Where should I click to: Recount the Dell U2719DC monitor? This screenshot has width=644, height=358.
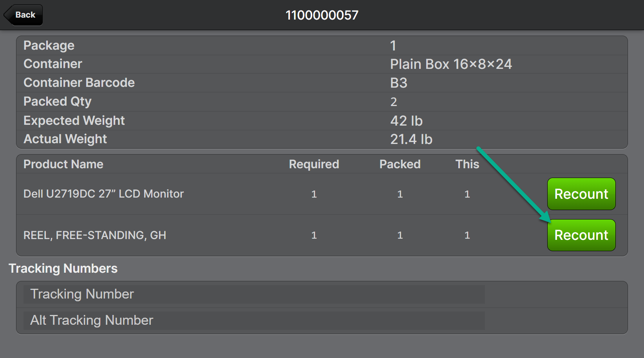tap(581, 194)
